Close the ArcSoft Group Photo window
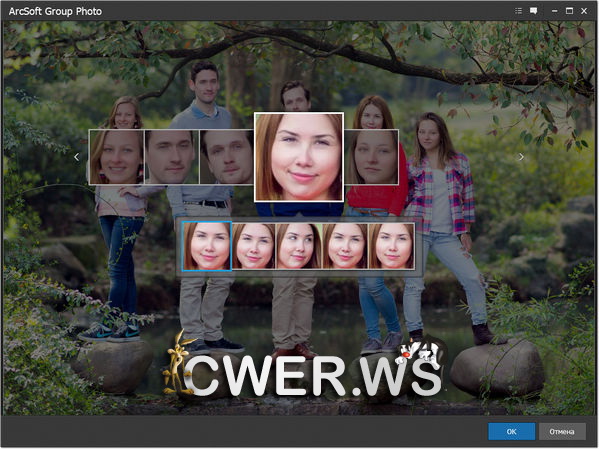This screenshot has height=449, width=599. 584,11
